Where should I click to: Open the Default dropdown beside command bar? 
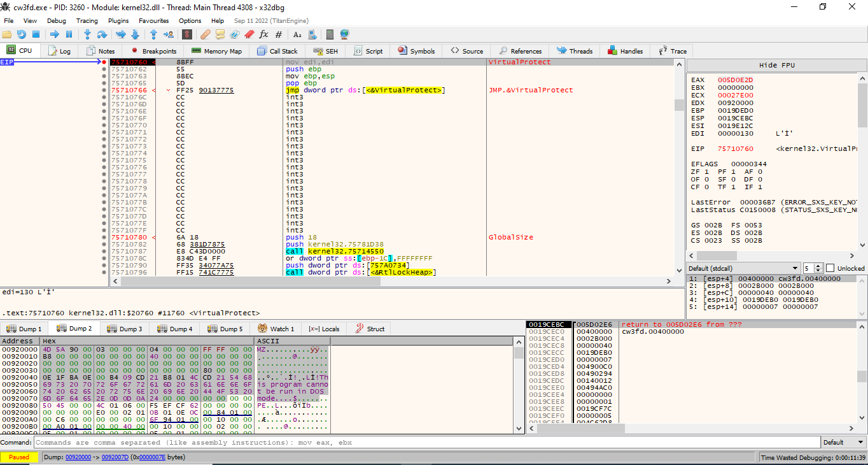(843, 442)
